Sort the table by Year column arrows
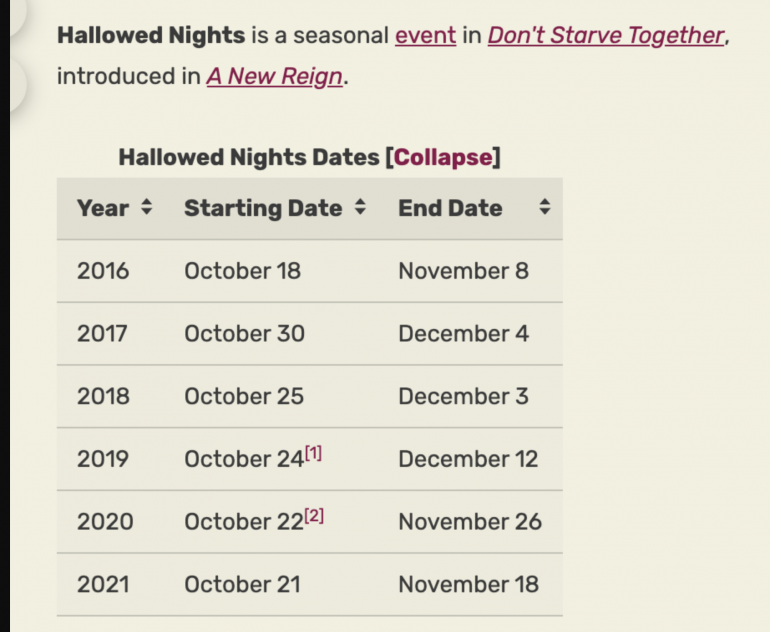Viewport: 770px width, 632px height. pos(146,208)
